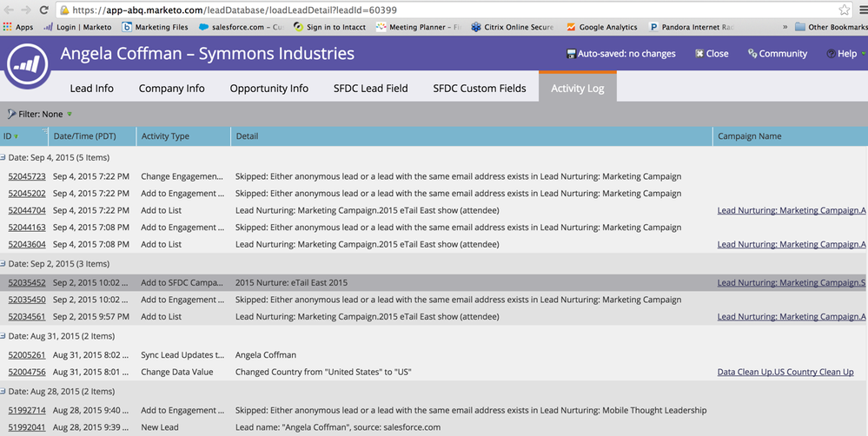Screen dimensions: 868x436
Task: Open the Marketing Files bookmark
Action: [155, 27]
